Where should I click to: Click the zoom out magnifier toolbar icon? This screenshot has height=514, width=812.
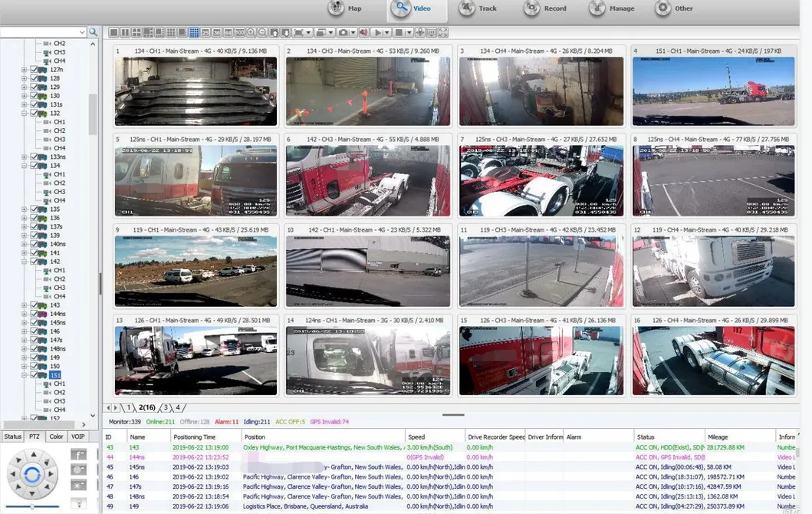262,32
